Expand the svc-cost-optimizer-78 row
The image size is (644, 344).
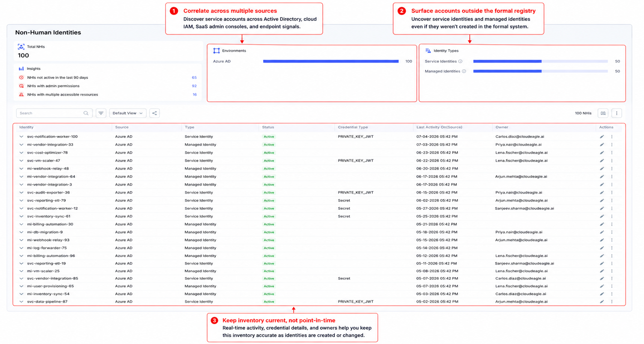(21, 153)
